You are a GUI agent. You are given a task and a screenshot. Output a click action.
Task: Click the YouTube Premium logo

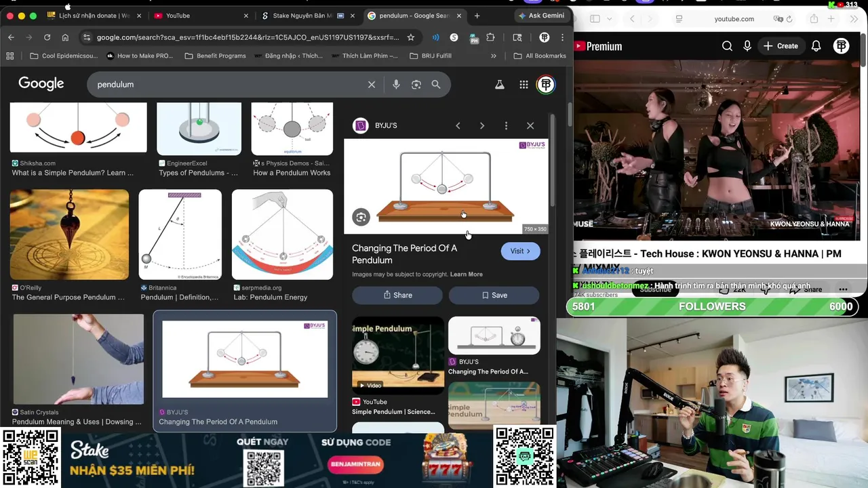[x=598, y=46]
